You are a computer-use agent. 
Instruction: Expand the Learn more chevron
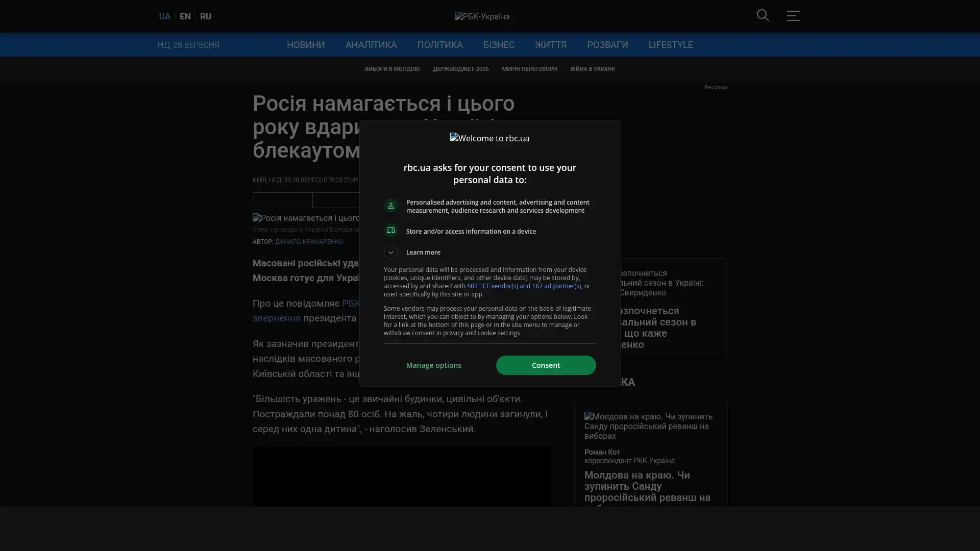(390, 252)
